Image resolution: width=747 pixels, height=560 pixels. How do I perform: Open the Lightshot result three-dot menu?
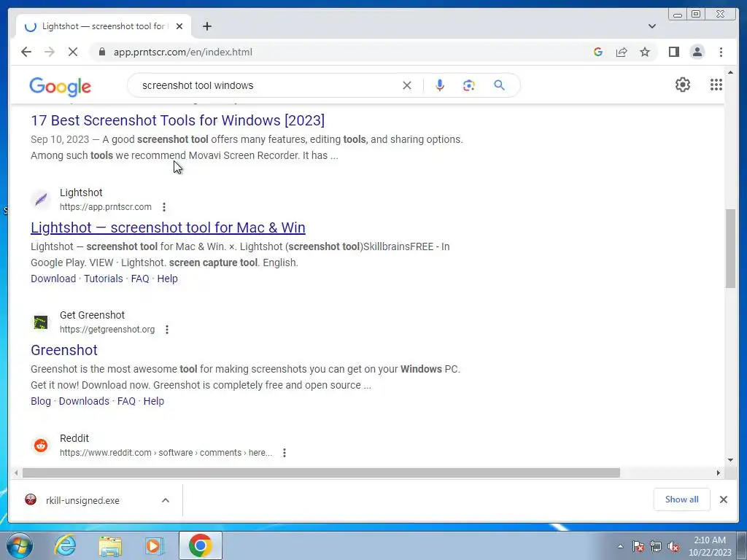164,206
